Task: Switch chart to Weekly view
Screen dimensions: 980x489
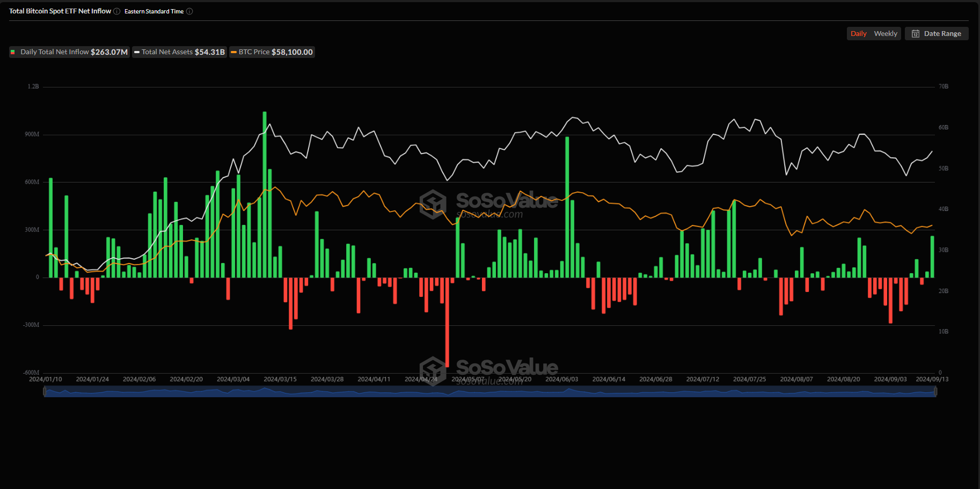Action: pos(886,34)
